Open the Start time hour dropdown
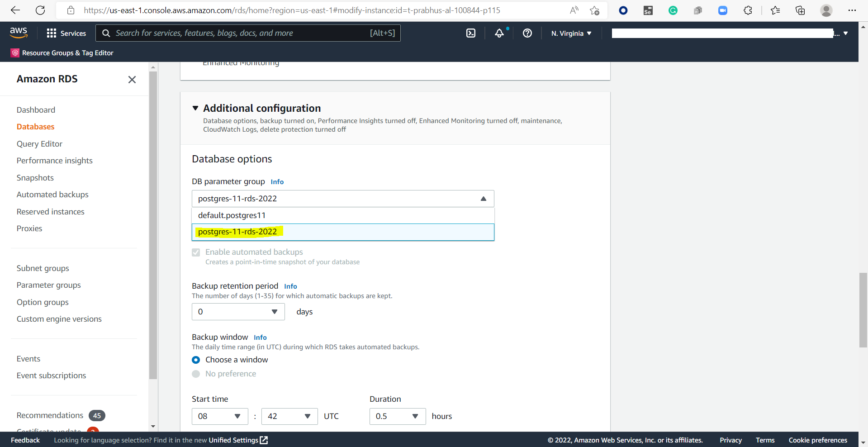 pyautogui.click(x=220, y=416)
